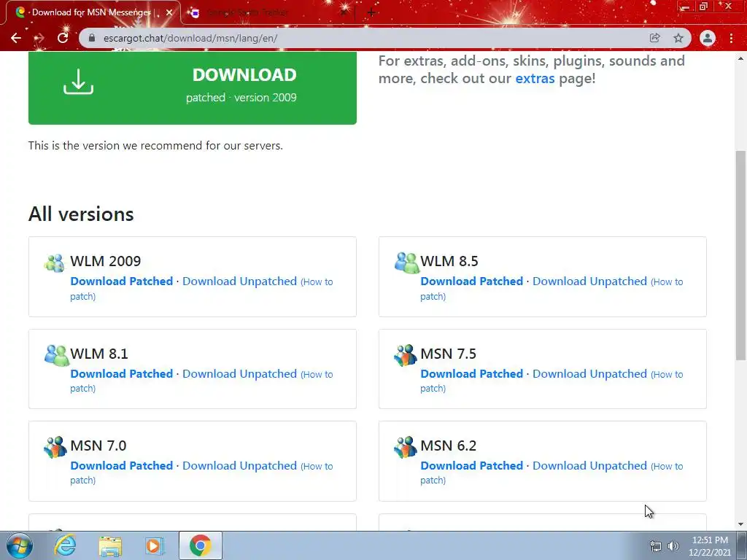Image resolution: width=747 pixels, height=560 pixels.
Task: Click Download Unpatched for WLM 8.5
Action: 589,281
